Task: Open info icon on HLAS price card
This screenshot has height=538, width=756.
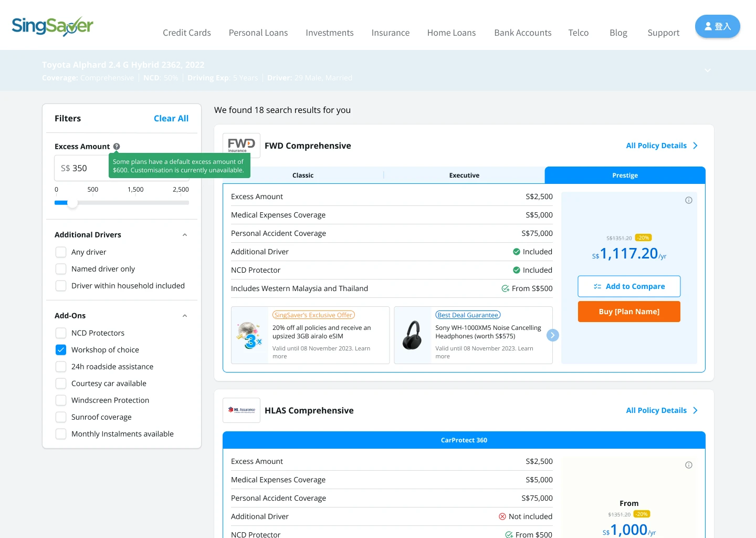Action: coord(689,465)
